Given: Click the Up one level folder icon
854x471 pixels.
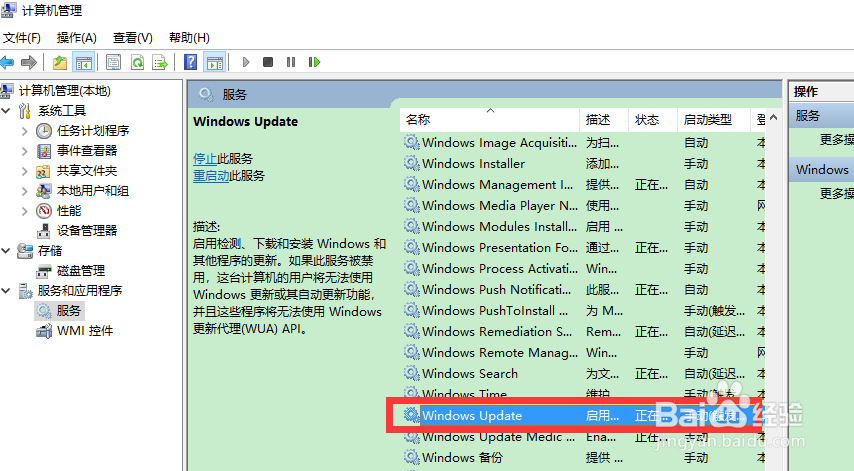Looking at the screenshot, I should pyautogui.click(x=60, y=63).
